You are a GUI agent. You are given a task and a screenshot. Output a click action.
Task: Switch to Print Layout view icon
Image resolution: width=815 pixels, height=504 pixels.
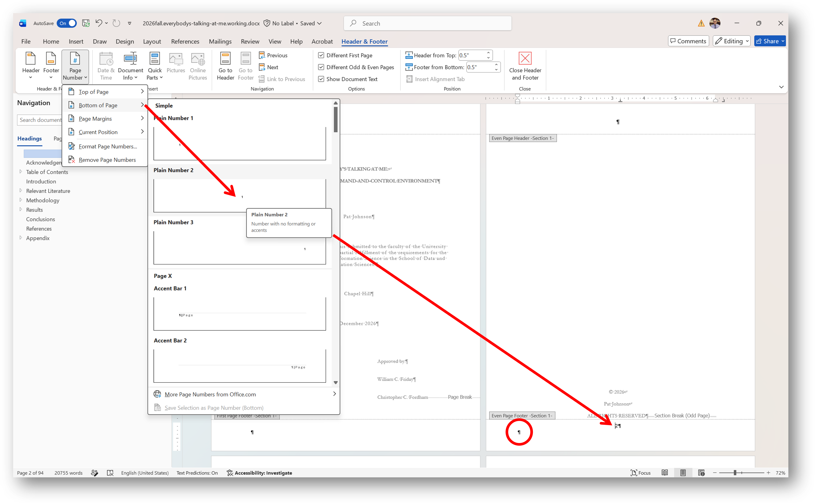click(x=683, y=473)
